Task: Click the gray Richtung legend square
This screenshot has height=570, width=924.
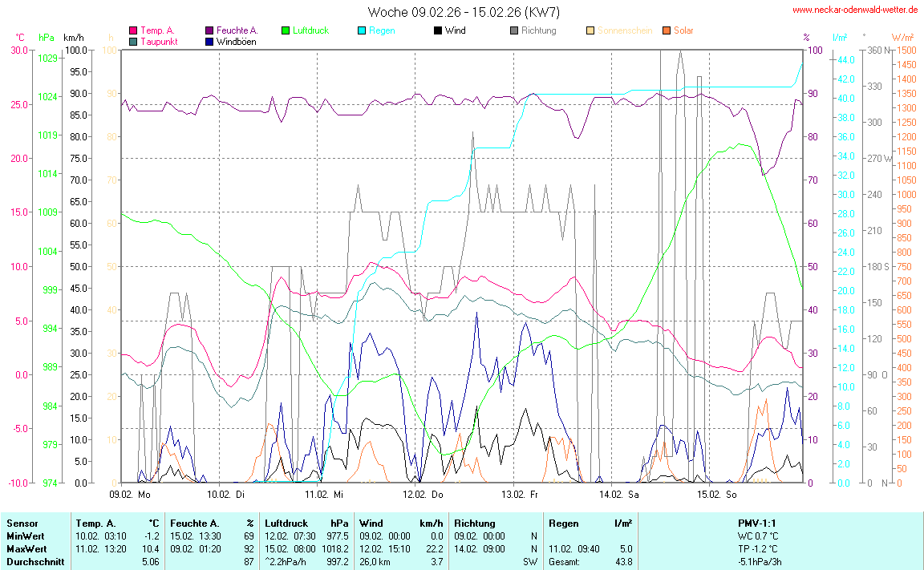Action: (514, 31)
